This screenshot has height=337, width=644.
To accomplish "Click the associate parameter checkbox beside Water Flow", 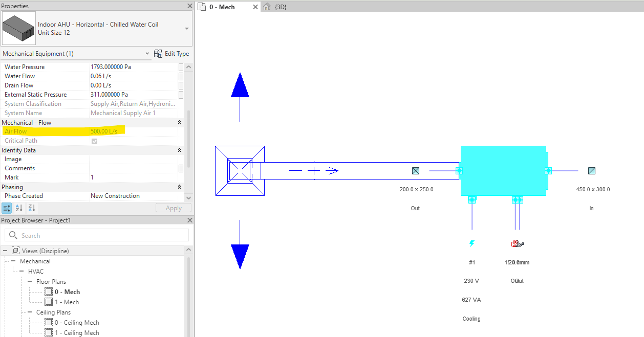I will click(x=181, y=76).
